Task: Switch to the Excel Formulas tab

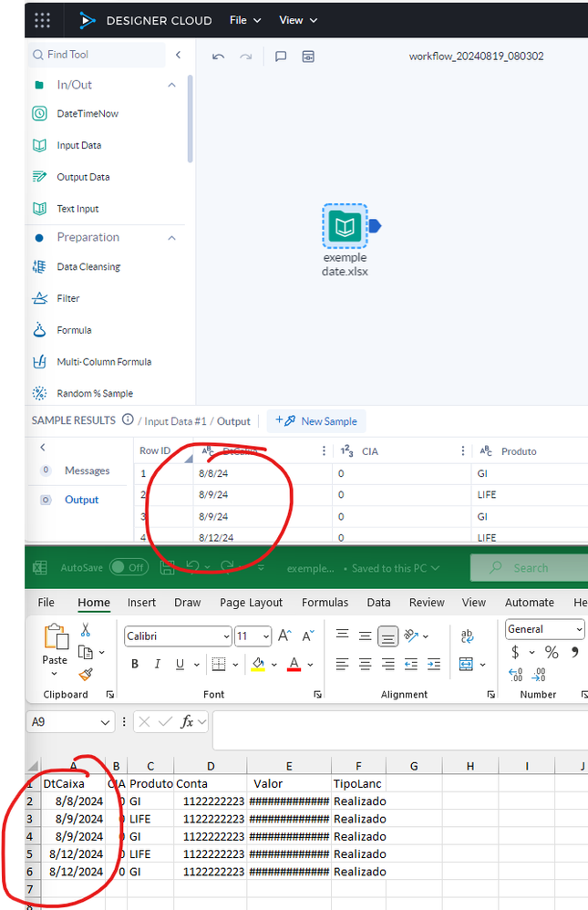Action: [325, 603]
